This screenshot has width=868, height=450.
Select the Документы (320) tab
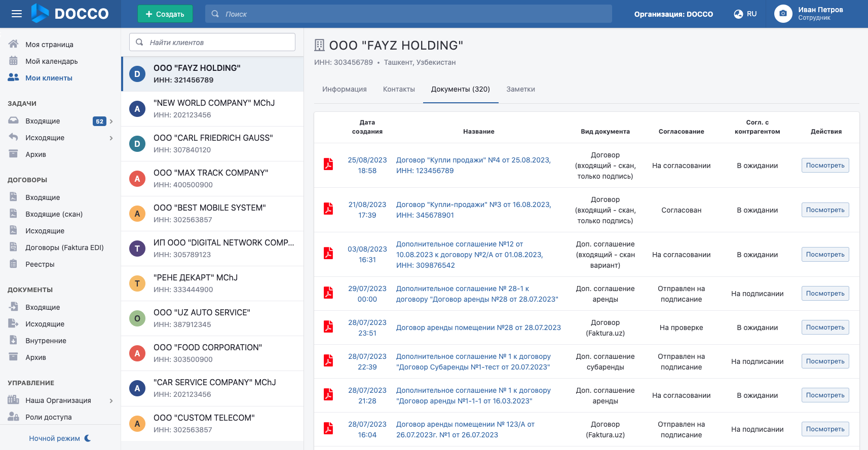461,89
